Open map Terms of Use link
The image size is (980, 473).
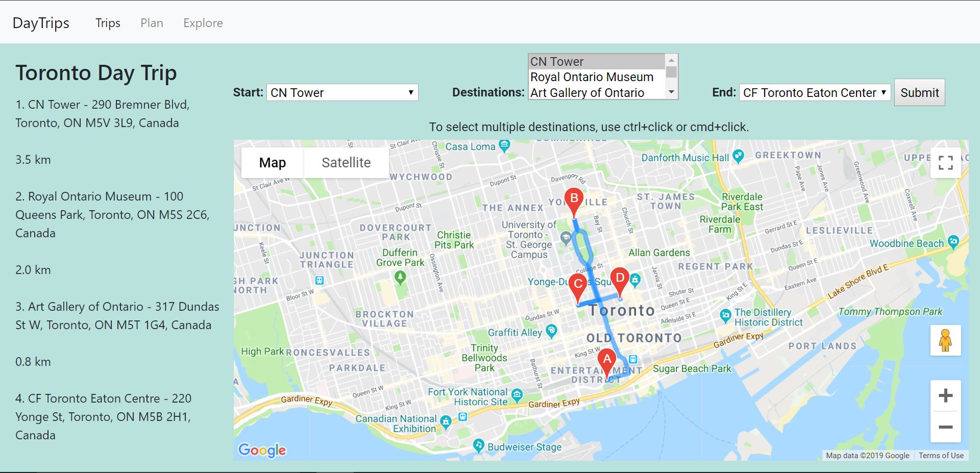[x=941, y=456]
